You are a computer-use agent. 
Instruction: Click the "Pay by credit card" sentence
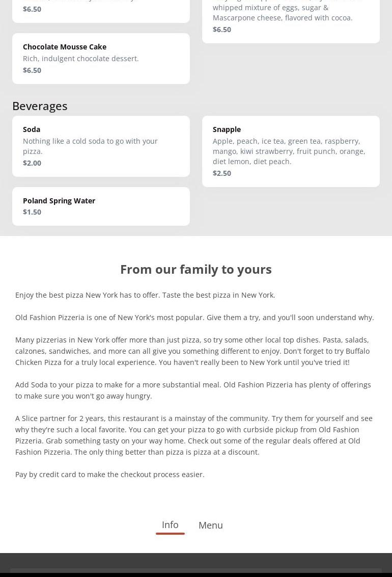click(110, 475)
